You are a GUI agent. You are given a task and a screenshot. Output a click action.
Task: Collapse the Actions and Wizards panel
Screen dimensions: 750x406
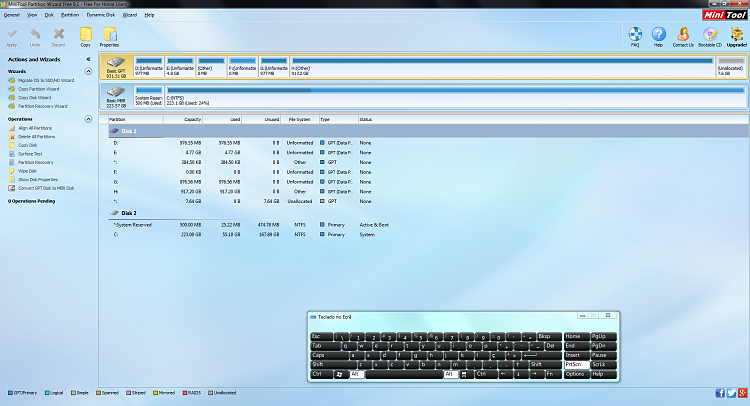pyautogui.click(x=88, y=59)
